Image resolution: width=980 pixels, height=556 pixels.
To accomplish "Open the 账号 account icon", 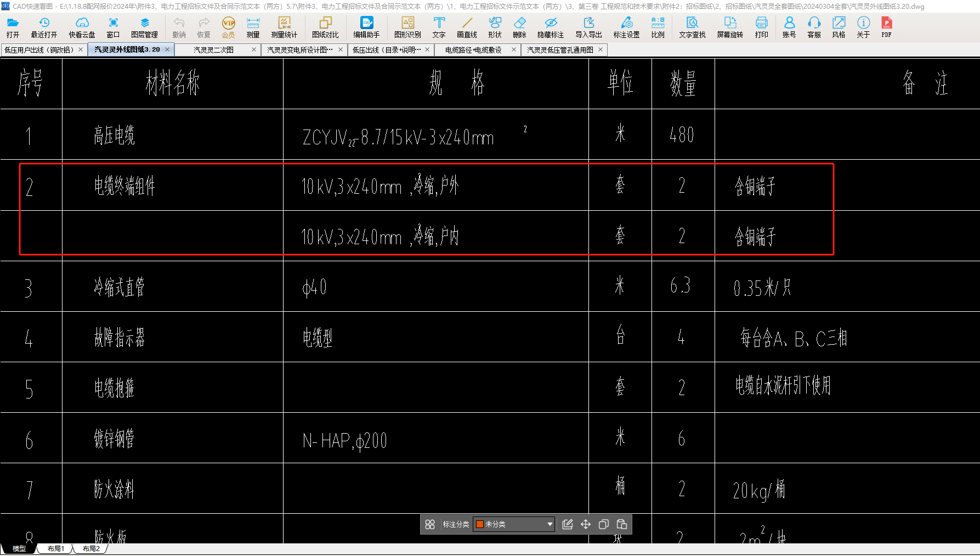I will [x=789, y=27].
